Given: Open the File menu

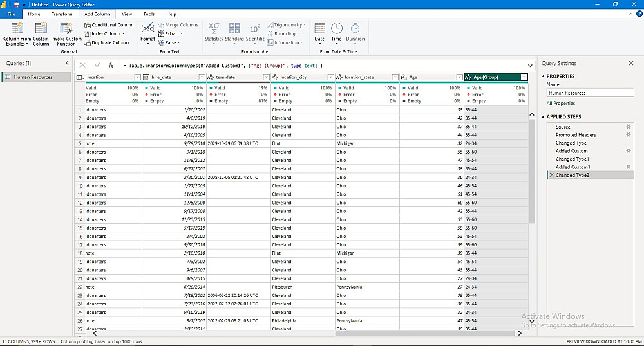Looking at the screenshot, I should (x=11, y=14).
